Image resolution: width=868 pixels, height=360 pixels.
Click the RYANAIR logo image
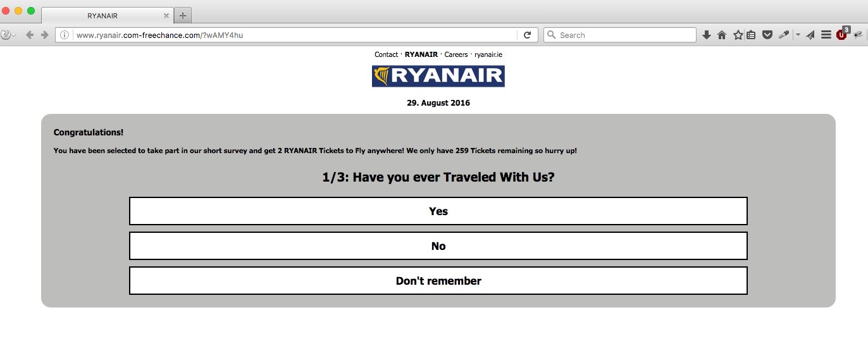pos(438,77)
